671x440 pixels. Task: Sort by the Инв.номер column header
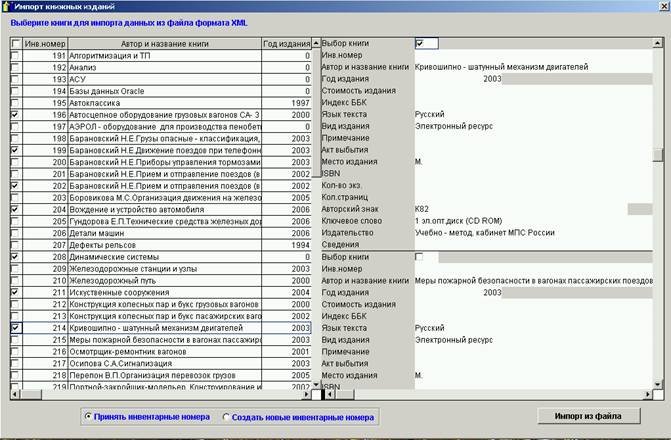(x=45, y=44)
